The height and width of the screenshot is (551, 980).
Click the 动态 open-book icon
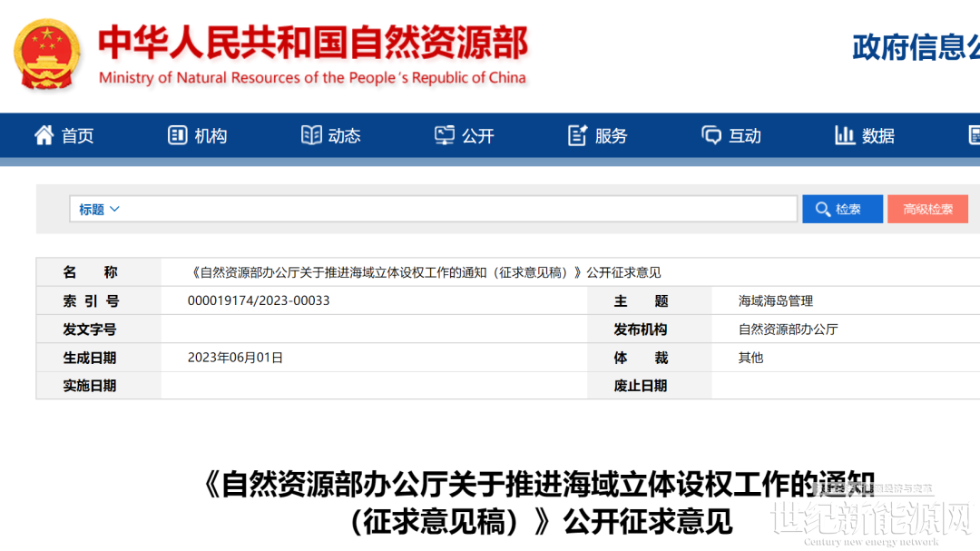[x=311, y=135]
